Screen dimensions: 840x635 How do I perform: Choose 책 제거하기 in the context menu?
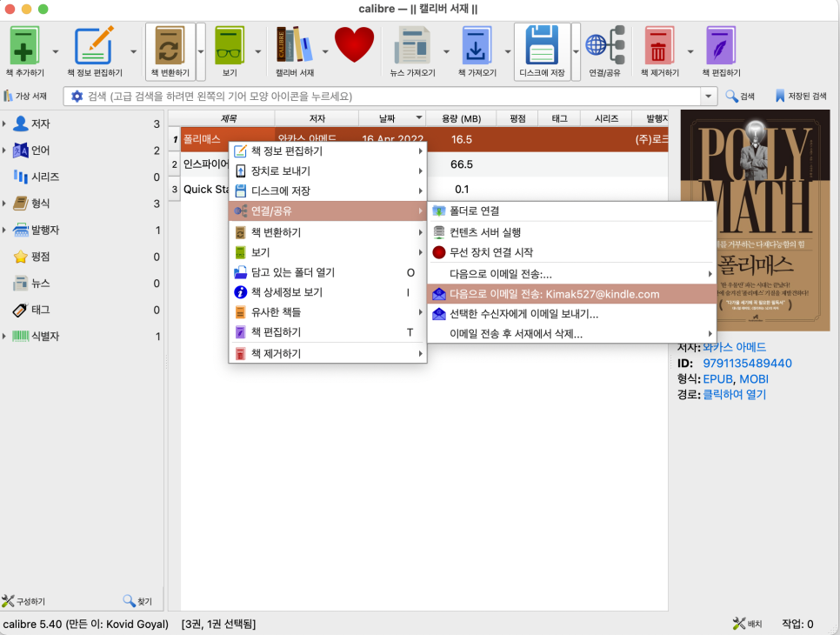[x=328, y=354]
